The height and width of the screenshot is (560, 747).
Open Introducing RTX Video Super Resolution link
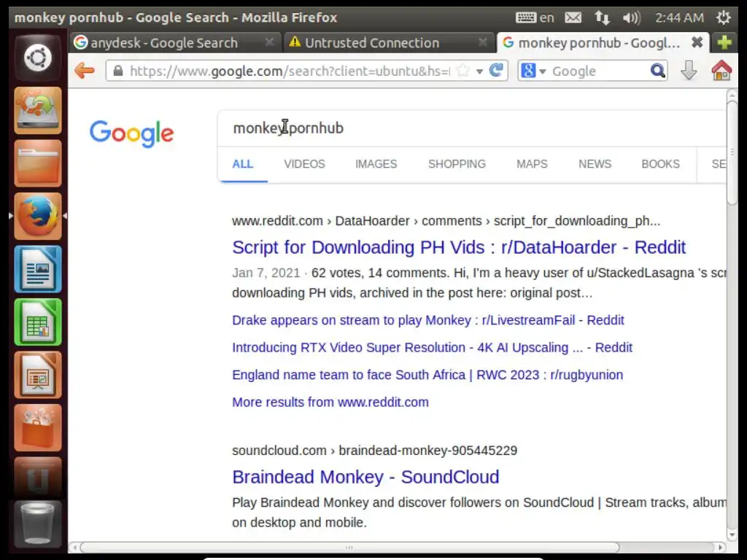432,348
